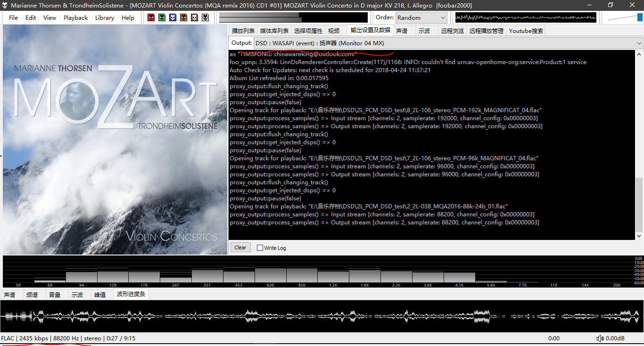Image resolution: width=644 pixels, height=346 pixels.
Task: Click the gray foobar alien toolbar icon
Action: tap(205, 17)
